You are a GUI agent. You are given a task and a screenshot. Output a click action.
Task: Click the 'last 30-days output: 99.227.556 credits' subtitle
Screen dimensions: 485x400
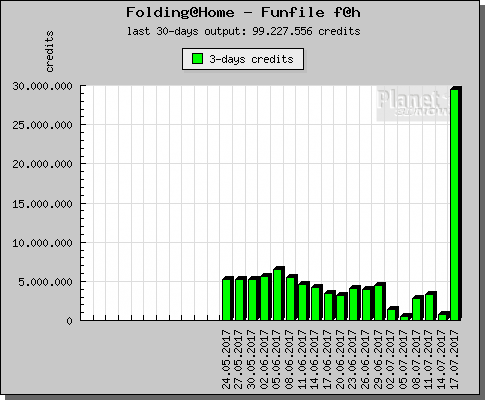point(244,31)
